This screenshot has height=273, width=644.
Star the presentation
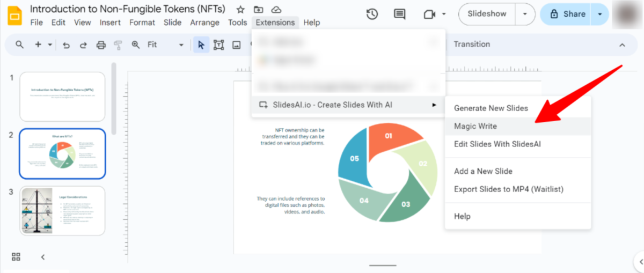point(240,10)
